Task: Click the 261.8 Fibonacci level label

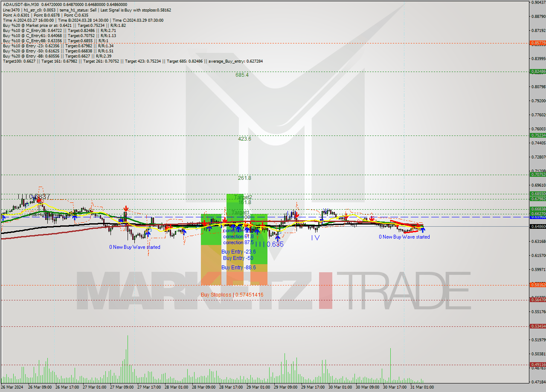Action: pos(244,178)
